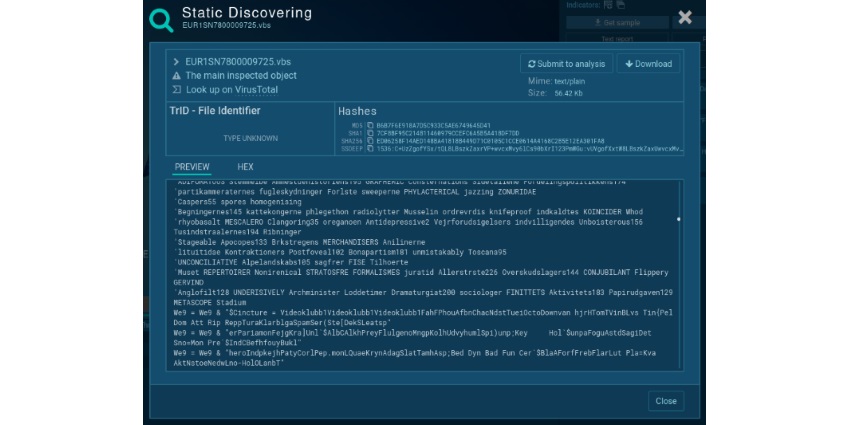This screenshot has width=850, height=425.
Task: Click the sigma icon beside VirusTotal lookup
Action: coord(176,89)
